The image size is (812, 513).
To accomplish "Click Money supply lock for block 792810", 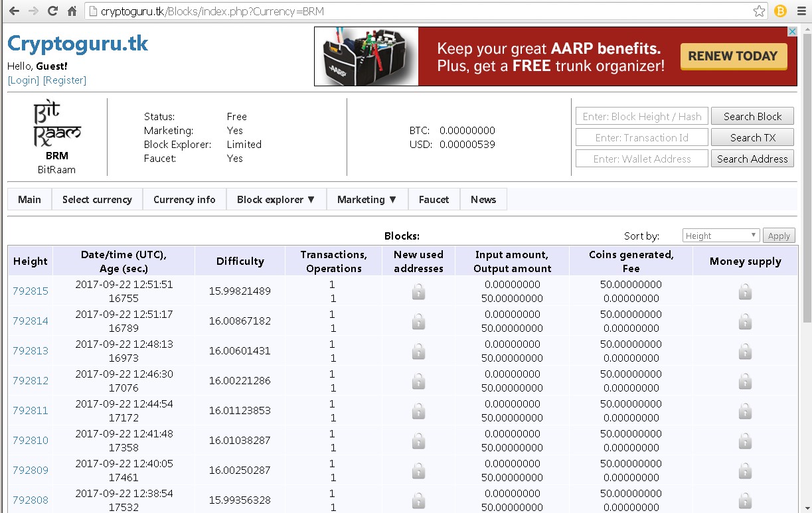I will pos(745,441).
